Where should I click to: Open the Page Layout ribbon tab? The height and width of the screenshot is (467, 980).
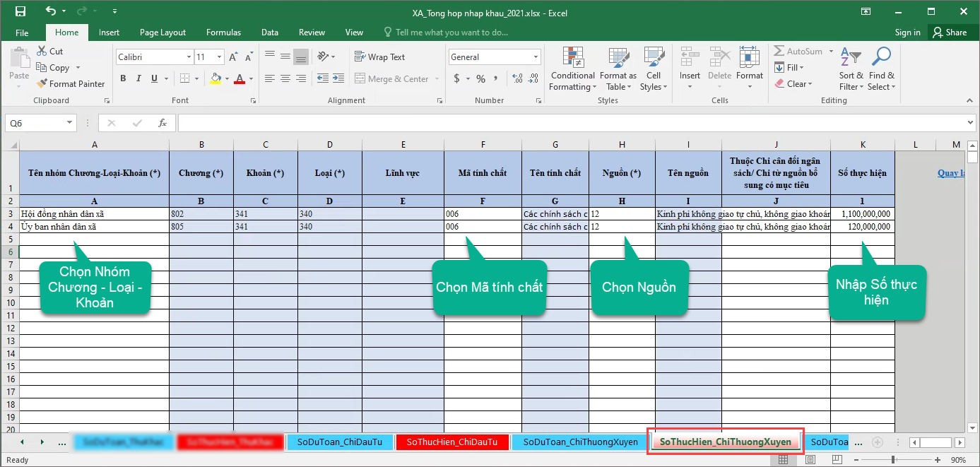pos(163,32)
